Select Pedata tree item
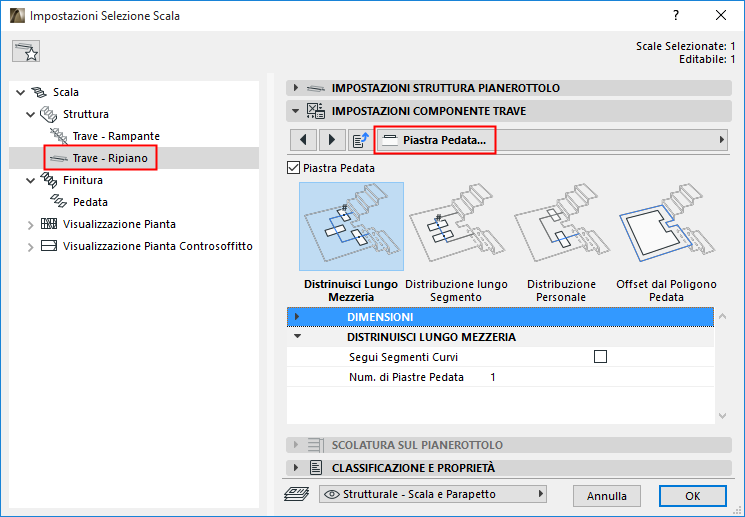 coord(90,202)
